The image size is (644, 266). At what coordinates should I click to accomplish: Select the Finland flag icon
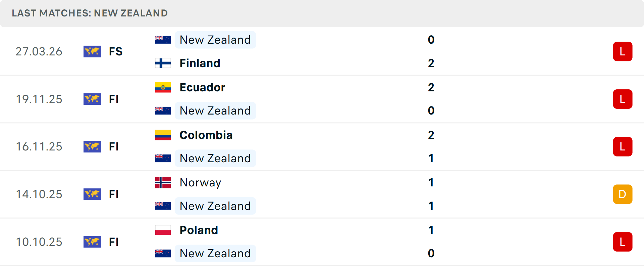pyautogui.click(x=163, y=63)
